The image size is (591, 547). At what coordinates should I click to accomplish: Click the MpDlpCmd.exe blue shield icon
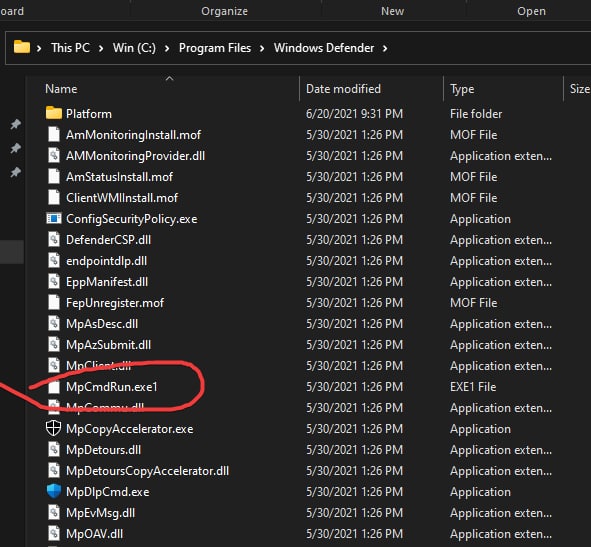(x=54, y=491)
